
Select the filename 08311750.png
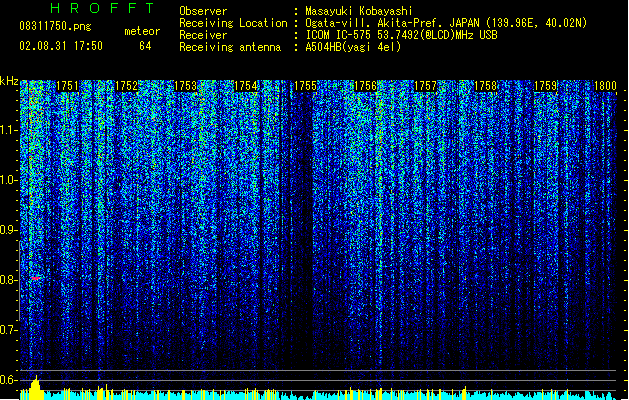[x=55, y=27]
